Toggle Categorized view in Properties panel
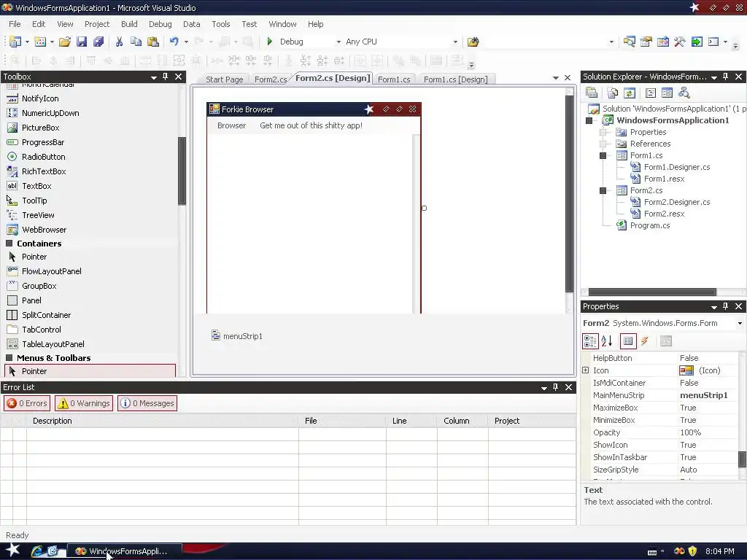747x560 pixels. [590, 341]
